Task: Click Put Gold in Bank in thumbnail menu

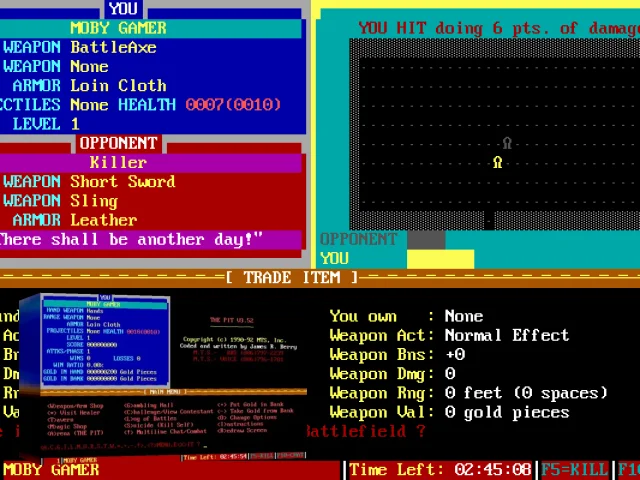Action: [250, 404]
